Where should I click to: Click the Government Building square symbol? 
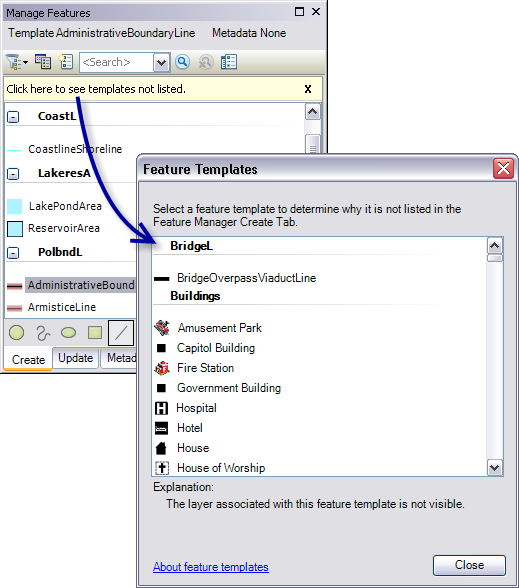pyautogui.click(x=161, y=388)
